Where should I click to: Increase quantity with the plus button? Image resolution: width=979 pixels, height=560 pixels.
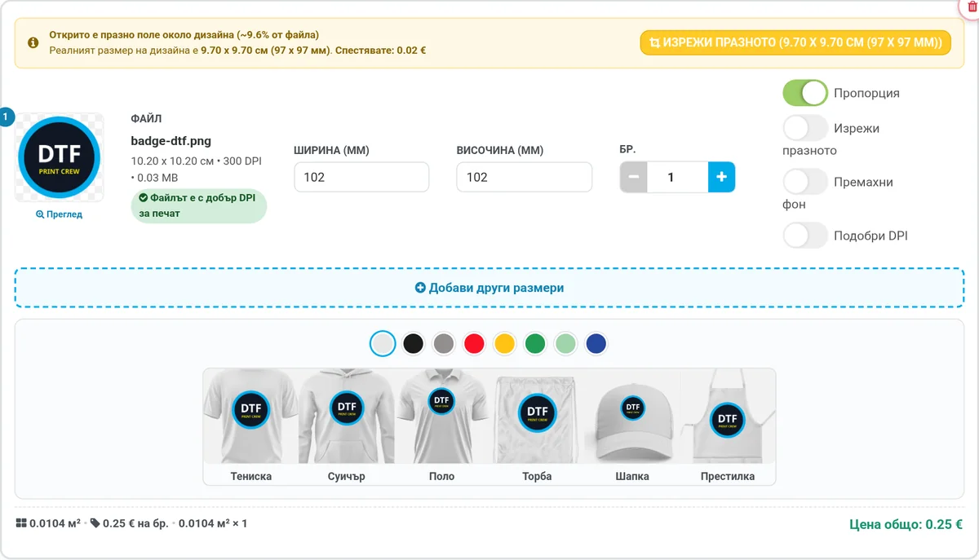[x=721, y=177]
